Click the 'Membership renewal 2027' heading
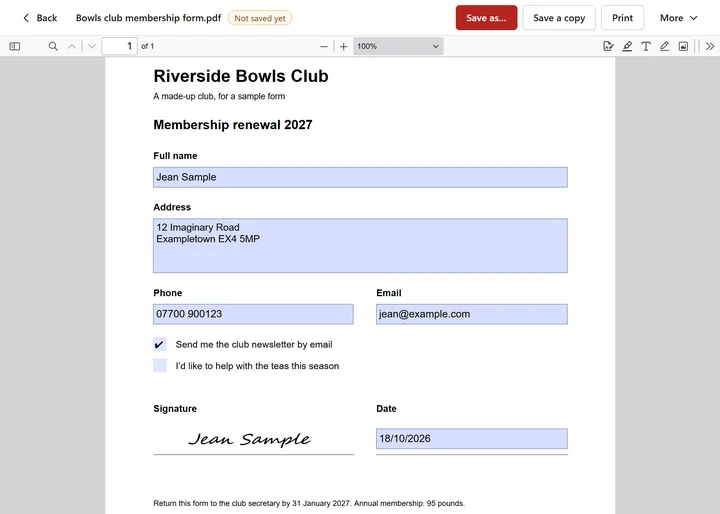This screenshot has height=514, width=720. [x=233, y=125]
